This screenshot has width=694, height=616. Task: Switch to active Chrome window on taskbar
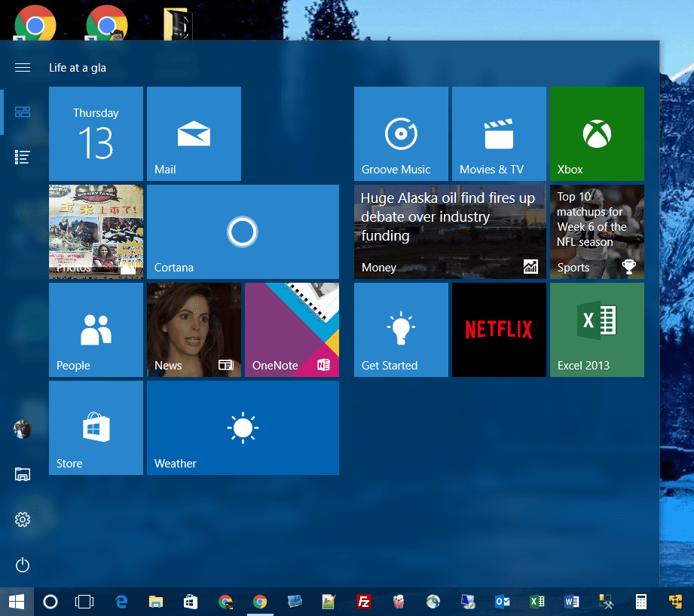click(260, 602)
